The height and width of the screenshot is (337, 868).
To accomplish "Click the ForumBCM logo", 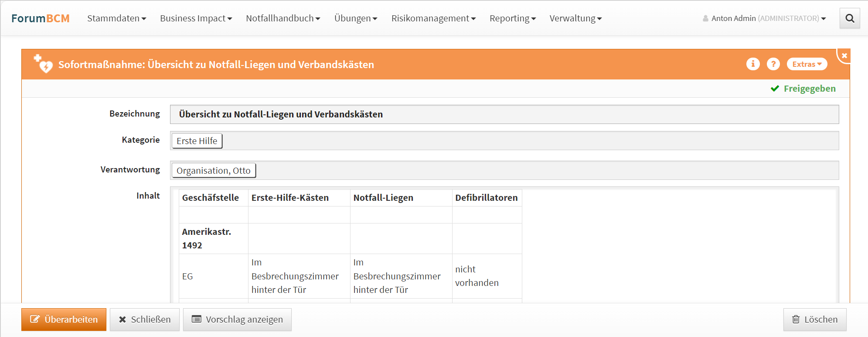I will (41, 18).
